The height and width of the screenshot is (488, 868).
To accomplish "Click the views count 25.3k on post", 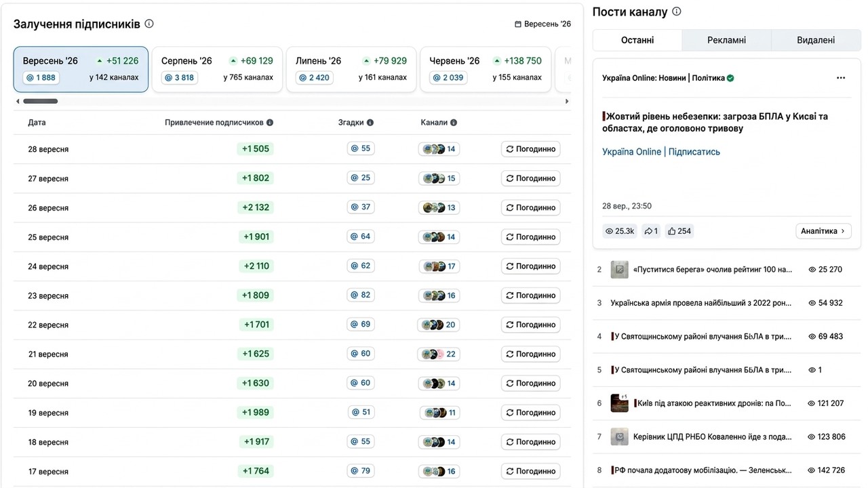I will click(x=620, y=231).
